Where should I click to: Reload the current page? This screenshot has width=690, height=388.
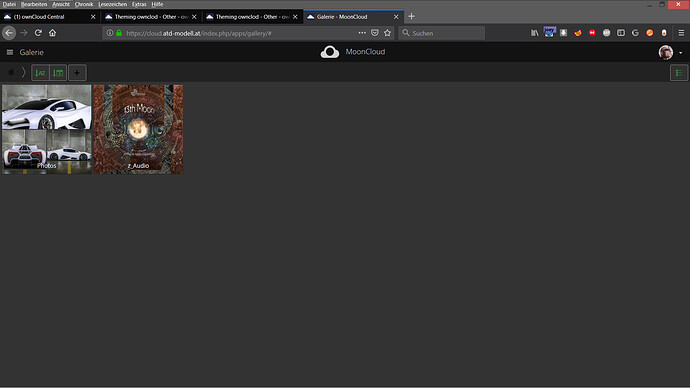38,33
